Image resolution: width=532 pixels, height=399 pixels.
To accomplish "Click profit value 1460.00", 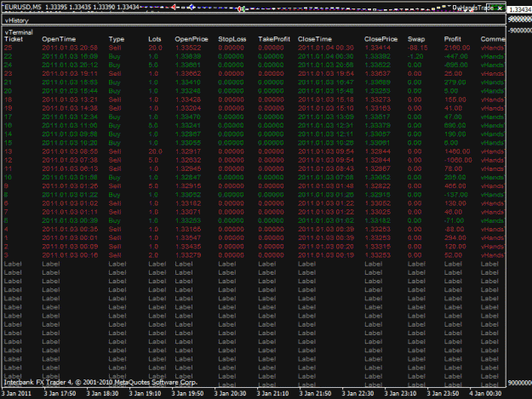I will coord(457,151).
